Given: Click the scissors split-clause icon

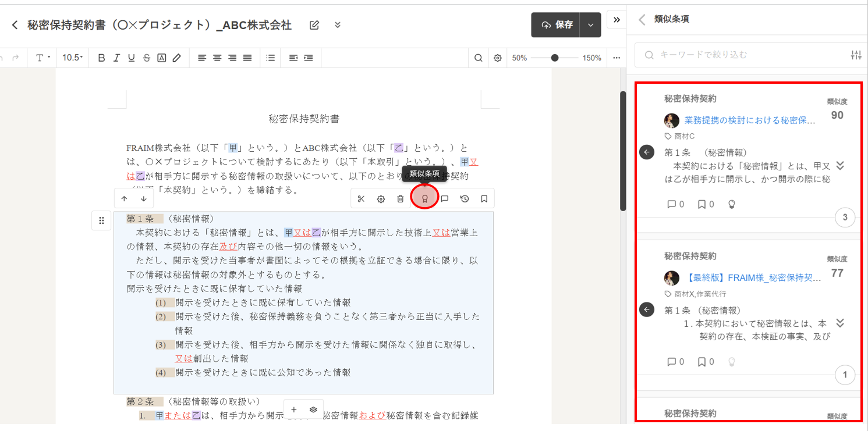Looking at the screenshot, I should (x=361, y=199).
